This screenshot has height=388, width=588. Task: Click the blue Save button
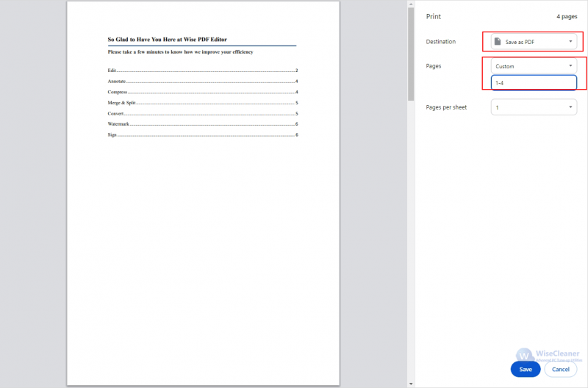526,369
